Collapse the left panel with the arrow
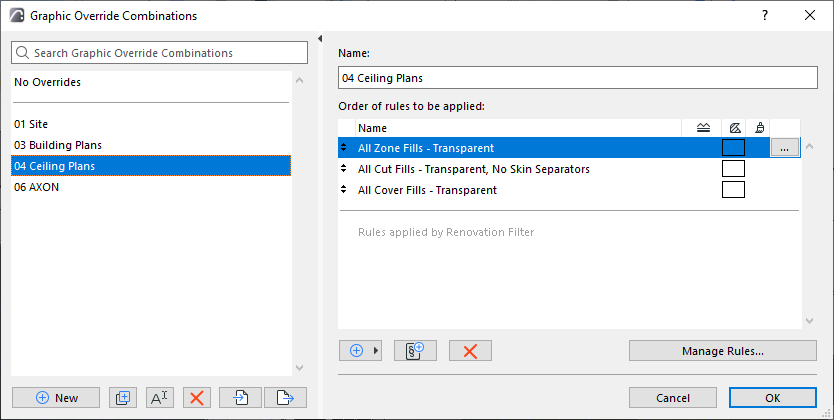Viewport: 834px width, 420px height. (319, 39)
